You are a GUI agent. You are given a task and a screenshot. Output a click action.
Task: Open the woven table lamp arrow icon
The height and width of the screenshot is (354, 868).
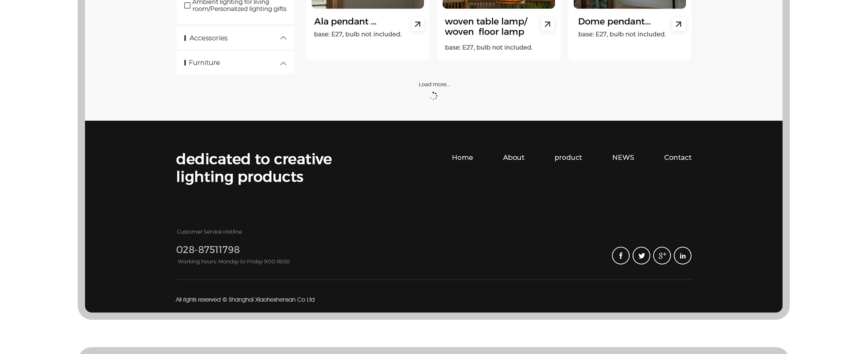coord(547,24)
